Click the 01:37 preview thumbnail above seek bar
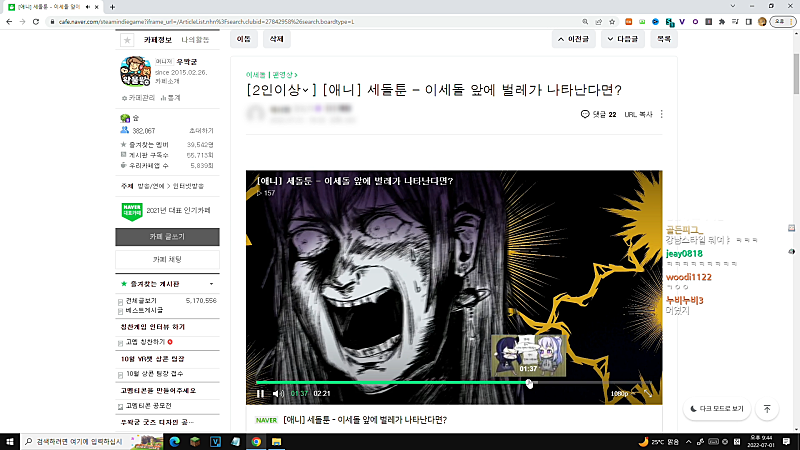 tap(529, 356)
